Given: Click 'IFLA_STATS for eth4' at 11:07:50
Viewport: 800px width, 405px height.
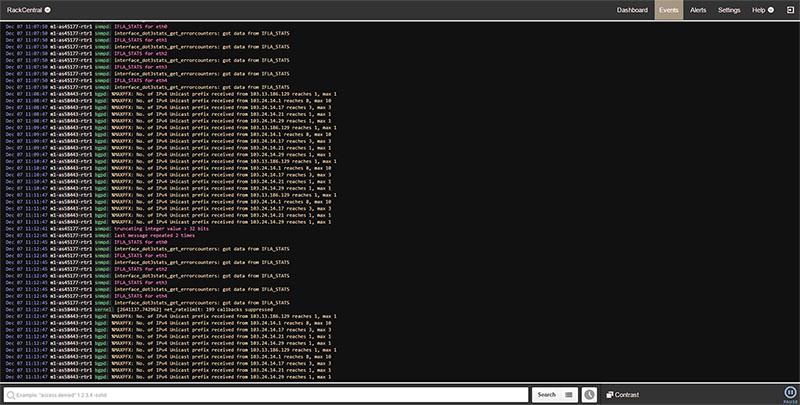Looking at the screenshot, I should (x=140, y=80).
